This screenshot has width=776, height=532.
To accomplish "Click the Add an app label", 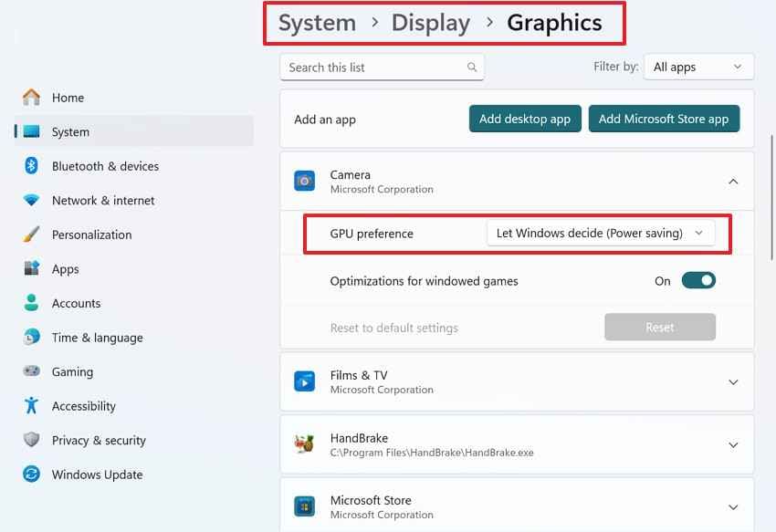I will tap(325, 120).
